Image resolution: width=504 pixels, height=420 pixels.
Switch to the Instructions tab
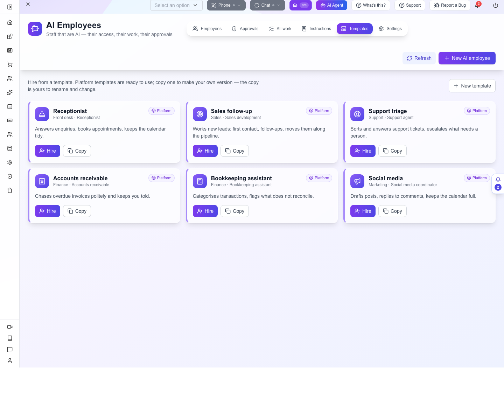pyautogui.click(x=316, y=29)
